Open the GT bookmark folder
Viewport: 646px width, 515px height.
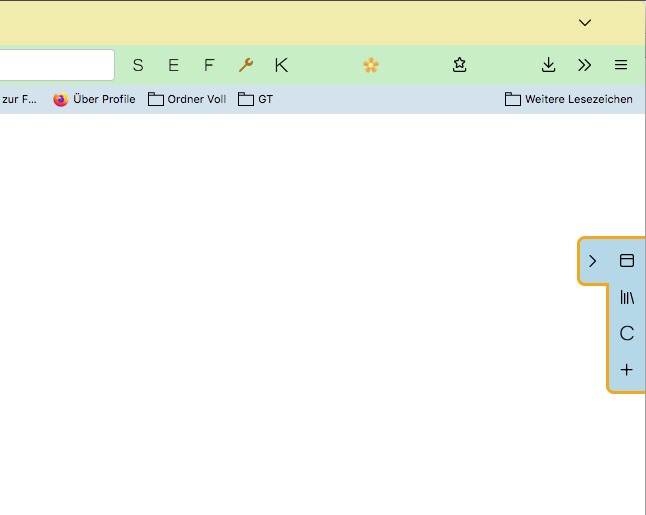click(x=255, y=99)
